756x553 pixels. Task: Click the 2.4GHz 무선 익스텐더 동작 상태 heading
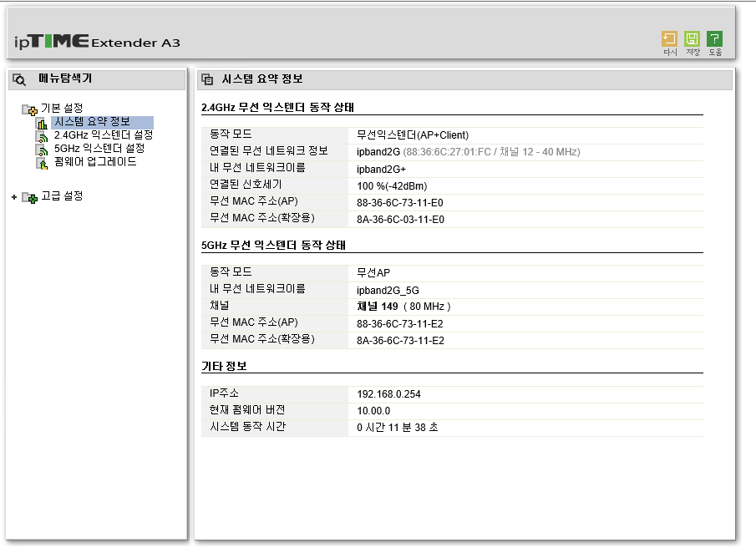coord(277,108)
